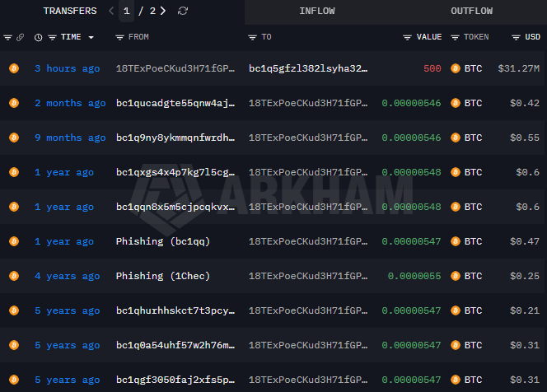Click the Bitcoin chain icon in the 4 years ago row
Viewport: 547px width, 392px height.
14,276
